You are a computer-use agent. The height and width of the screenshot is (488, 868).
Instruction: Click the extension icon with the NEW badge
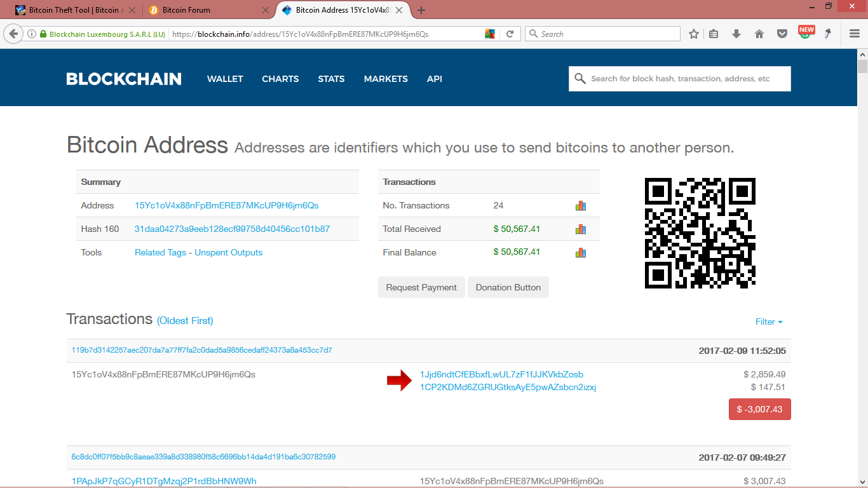pos(806,32)
